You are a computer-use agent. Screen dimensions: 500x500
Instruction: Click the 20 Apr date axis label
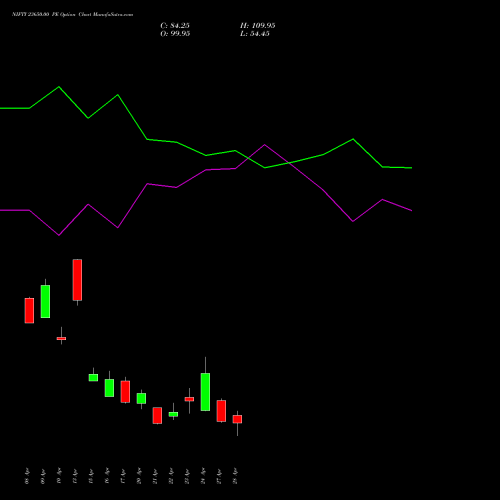pyautogui.click(x=139, y=476)
